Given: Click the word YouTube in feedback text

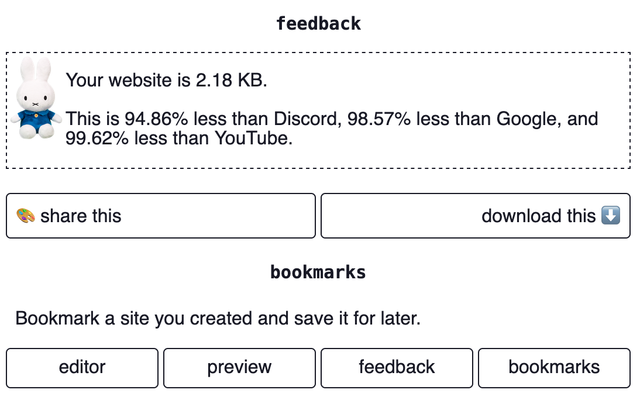Looking at the screenshot, I should pyautogui.click(x=253, y=138).
